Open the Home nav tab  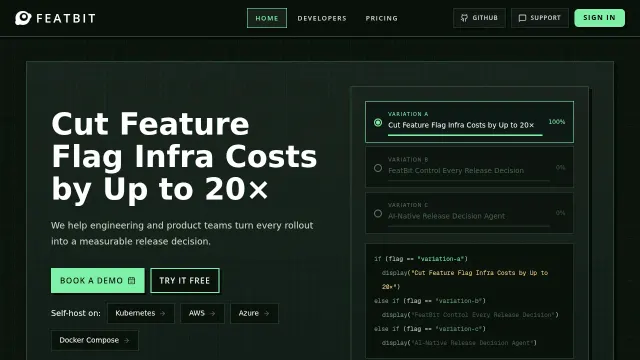[x=267, y=18]
